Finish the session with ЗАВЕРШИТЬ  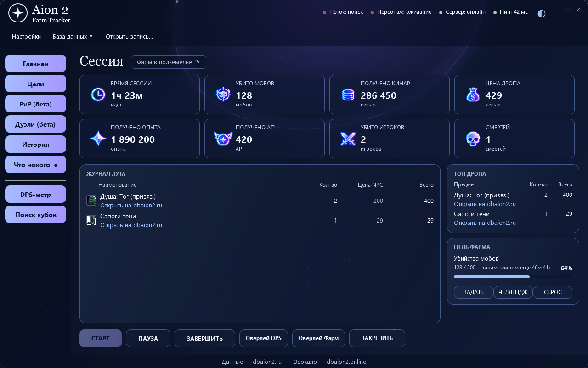pyautogui.click(x=205, y=339)
